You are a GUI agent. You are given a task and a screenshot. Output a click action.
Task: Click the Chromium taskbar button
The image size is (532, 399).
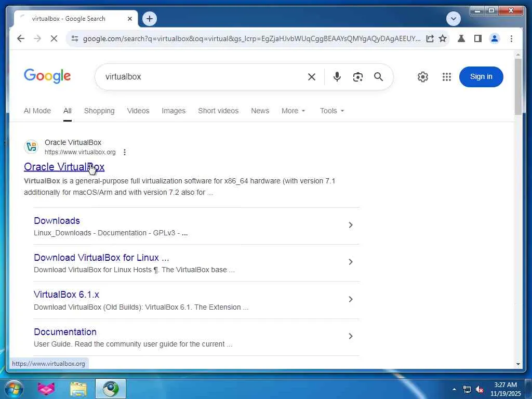tap(111, 389)
